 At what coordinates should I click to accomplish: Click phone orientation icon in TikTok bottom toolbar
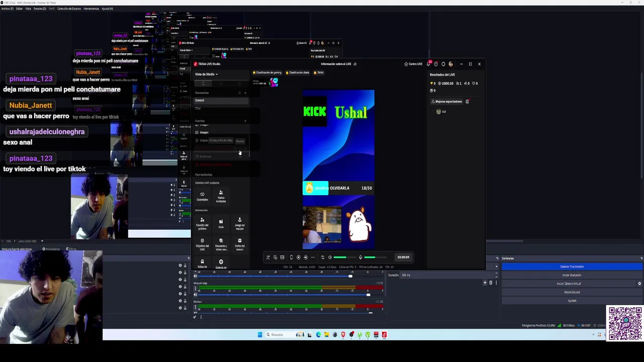291,257
